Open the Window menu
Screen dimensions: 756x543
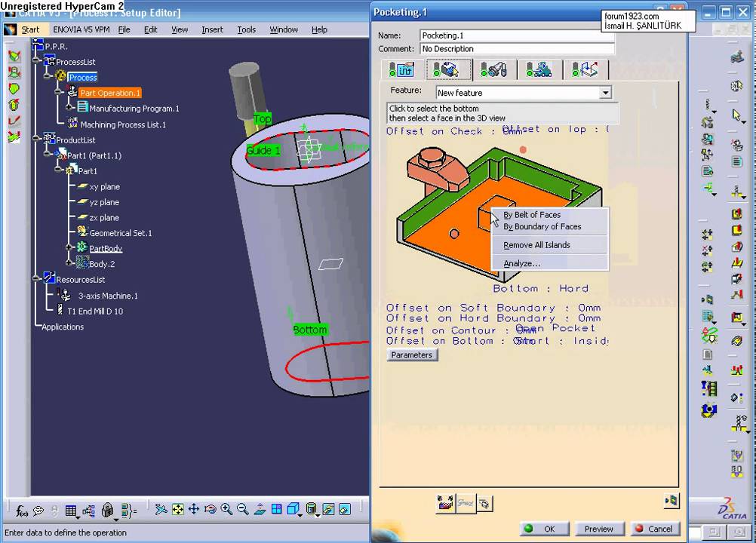tap(284, 30)
